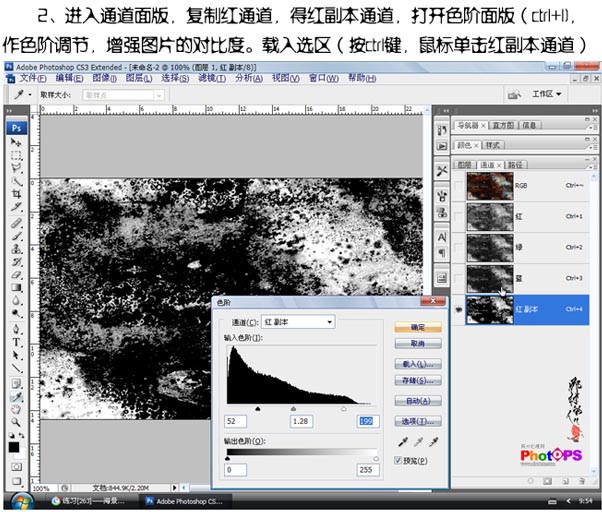Toggle the 预览 (Preview) checkbox
Image resolution: width=602 pixels, height=512 pixels.
click(400, 460)
